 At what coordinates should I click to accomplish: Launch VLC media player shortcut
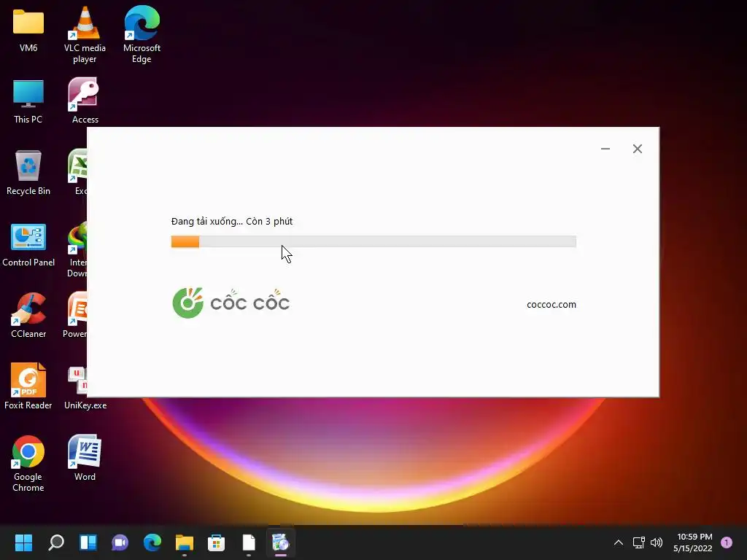point(85,35)
